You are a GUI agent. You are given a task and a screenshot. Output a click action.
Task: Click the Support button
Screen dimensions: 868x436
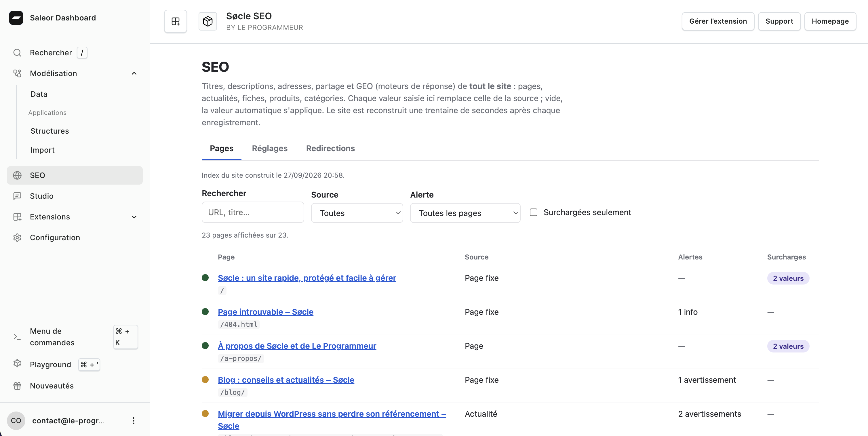[779, 21]
